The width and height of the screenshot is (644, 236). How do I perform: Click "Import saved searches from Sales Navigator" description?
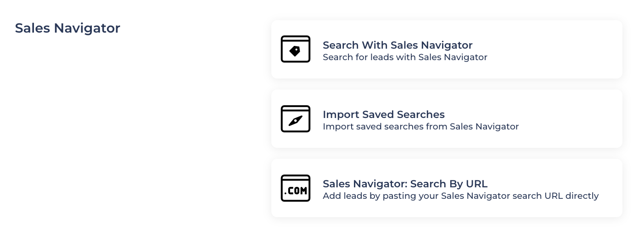(420, 127)
